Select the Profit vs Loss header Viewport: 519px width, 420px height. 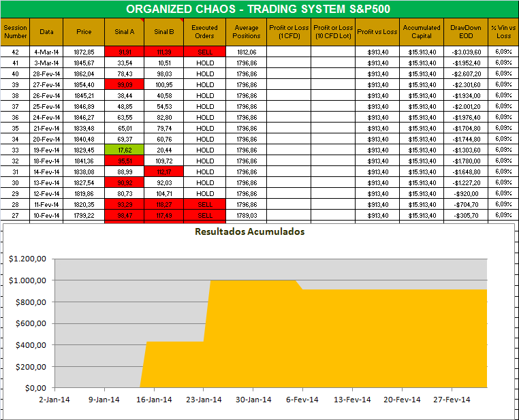(377, 32)
